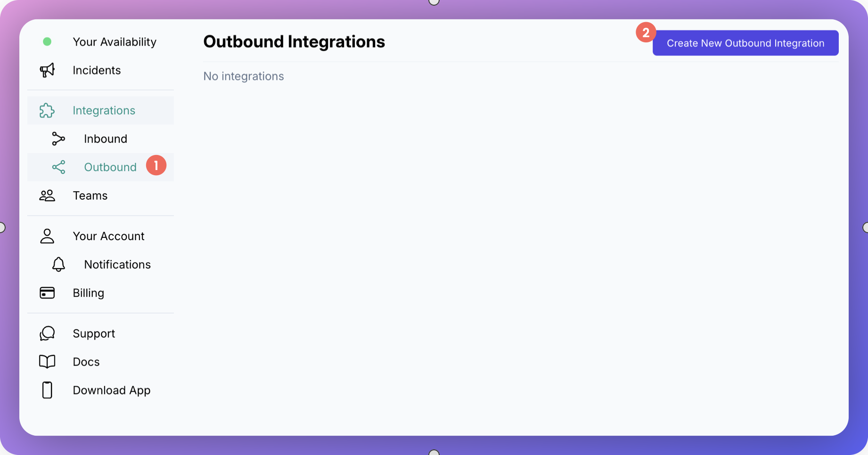Click the Inbound merge arrows icon
This screenshot has width=868, height=455.
pyautogui.click(x=58, y=139)
